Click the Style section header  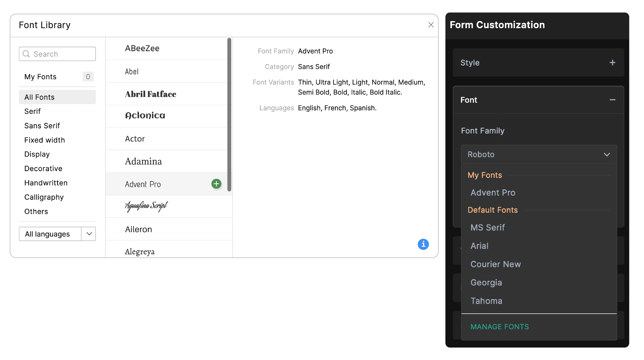pyautogui.click(x=538, y=63)
